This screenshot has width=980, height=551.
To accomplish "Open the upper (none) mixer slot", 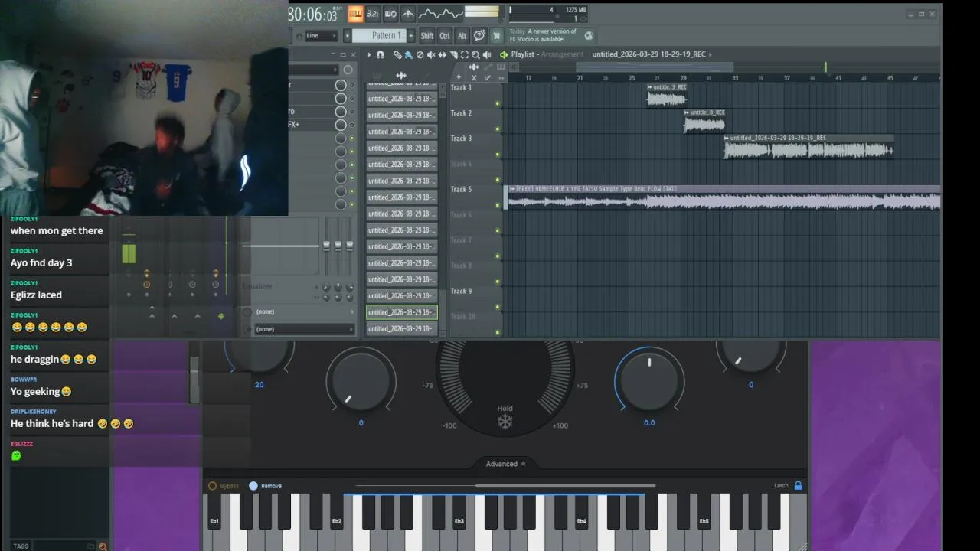I will pyautogui.click(x=304, y=311).
